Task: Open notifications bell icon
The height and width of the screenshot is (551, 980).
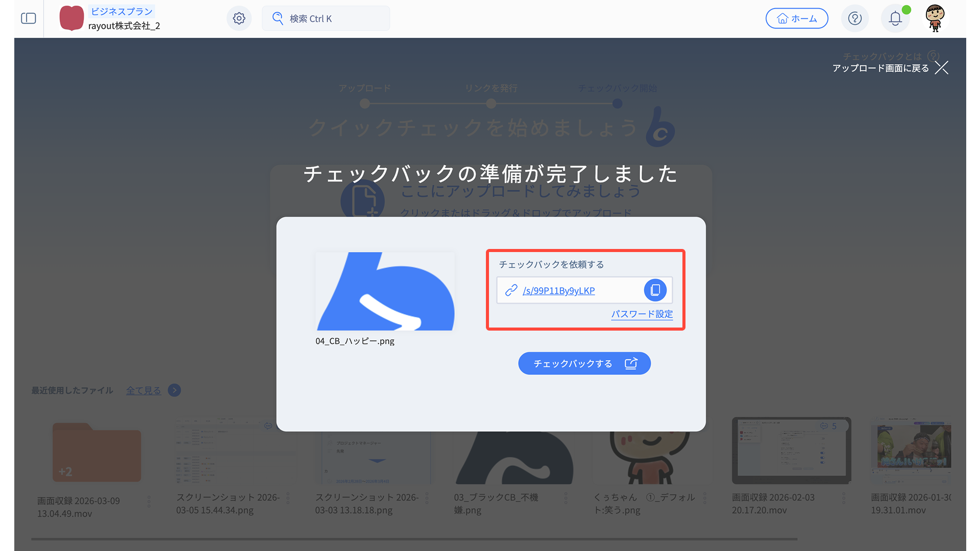Action: click(895, 18)
